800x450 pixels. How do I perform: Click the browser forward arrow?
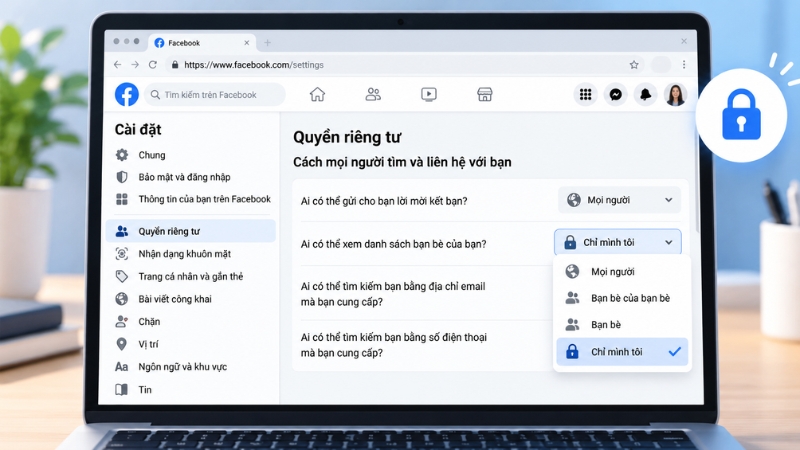coord(135,65)
